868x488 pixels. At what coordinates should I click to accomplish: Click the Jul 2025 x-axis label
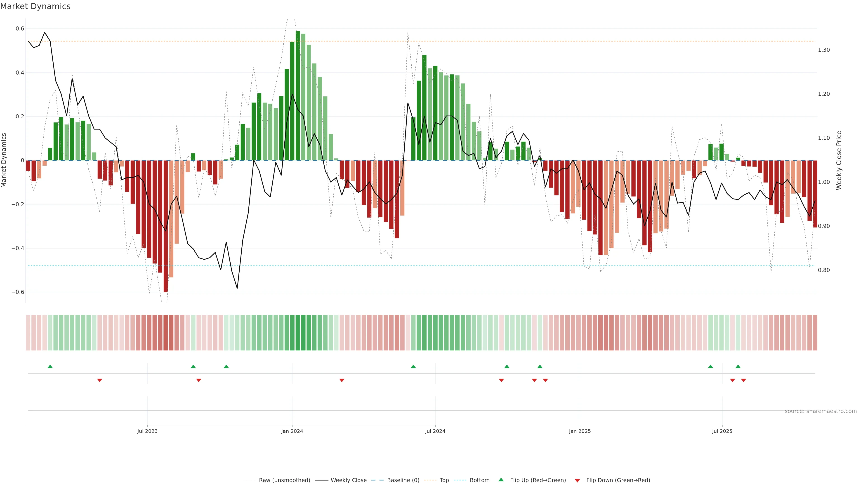point(722,431)
